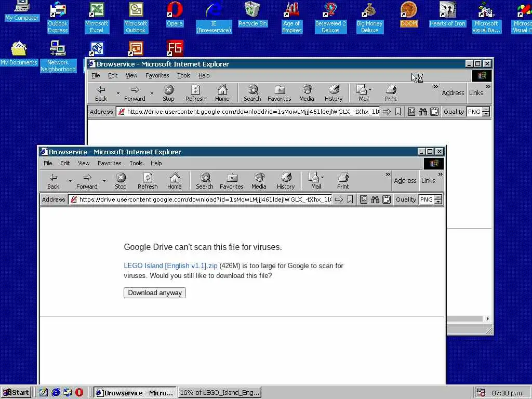The image size is (532, 399).
Task: Select Bejeweled 2 Deluxe desktop icon
Action: pyautogui.click(x=330, y=17)
